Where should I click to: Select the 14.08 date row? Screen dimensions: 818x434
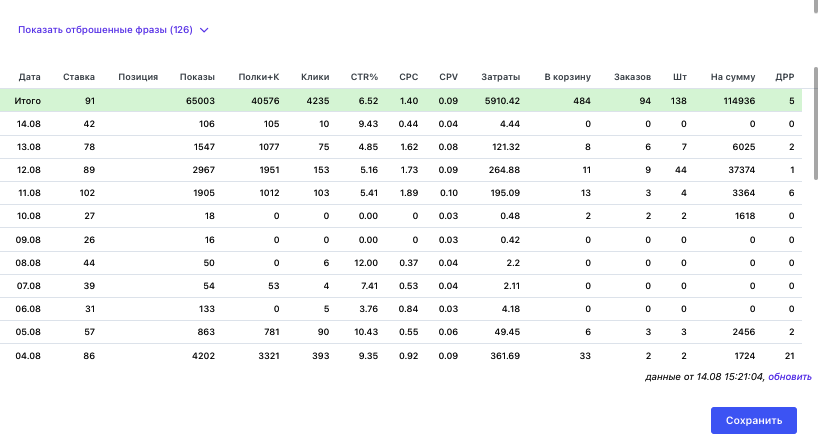click(x=401, y=124)
